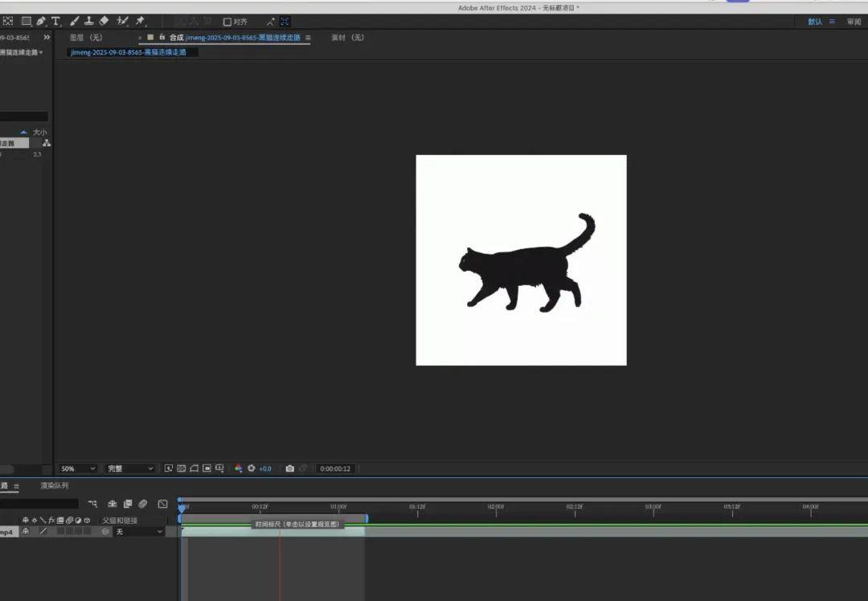The image size is (868, 601).
Task: Open the 素材 (无) panel tab
Action: pos(348,38)
